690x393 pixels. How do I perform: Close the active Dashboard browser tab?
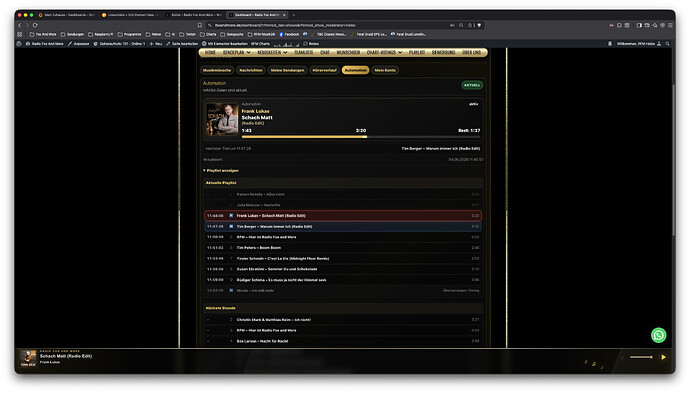(284, 15)
